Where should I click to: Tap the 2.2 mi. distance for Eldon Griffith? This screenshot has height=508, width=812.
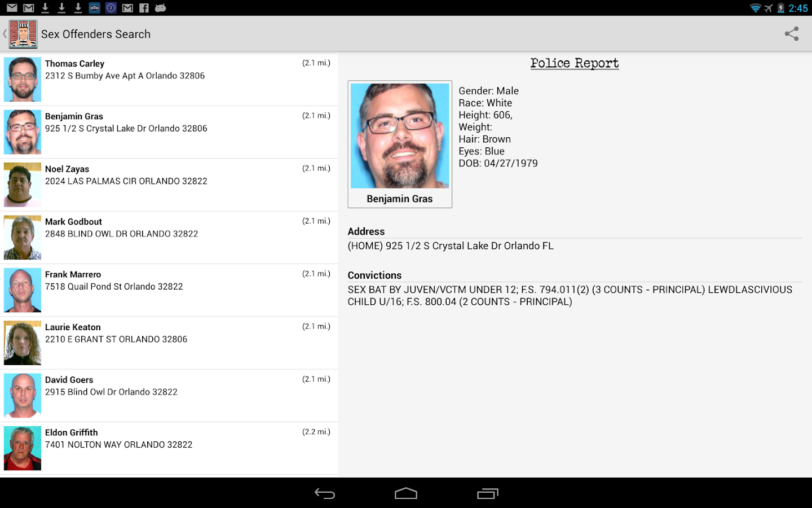[x=316, y=432]
